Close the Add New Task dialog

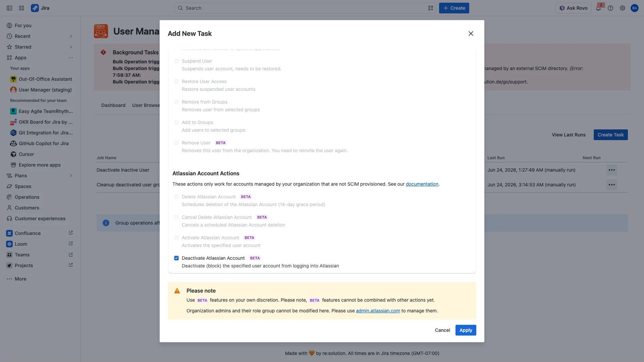point(471,34)
